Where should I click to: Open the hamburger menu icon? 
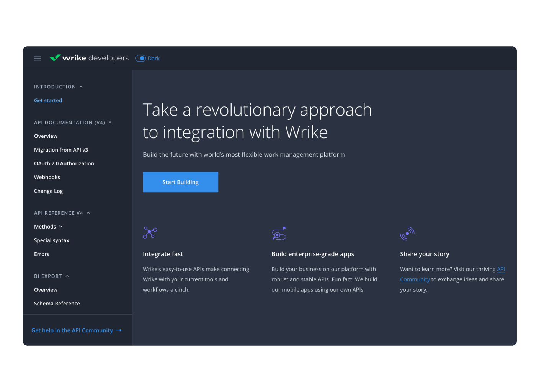tap(38, 58)
